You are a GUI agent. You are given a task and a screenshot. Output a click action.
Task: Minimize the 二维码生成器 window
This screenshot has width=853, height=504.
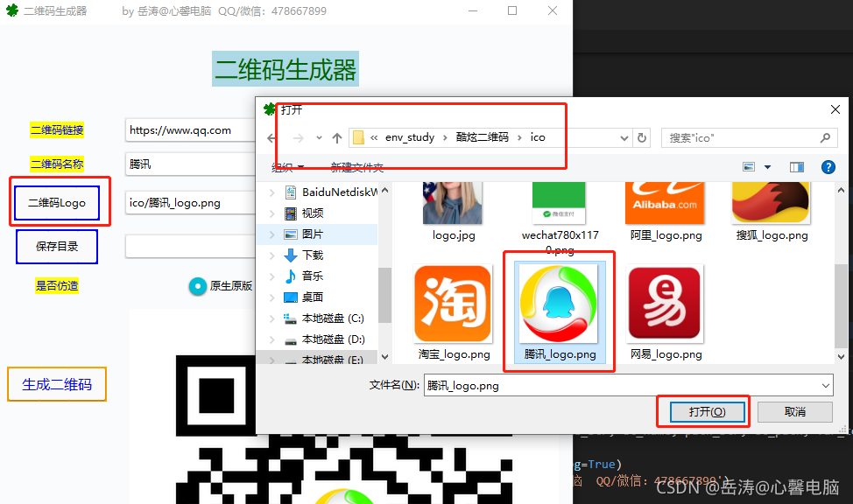[x=473, y=10]
